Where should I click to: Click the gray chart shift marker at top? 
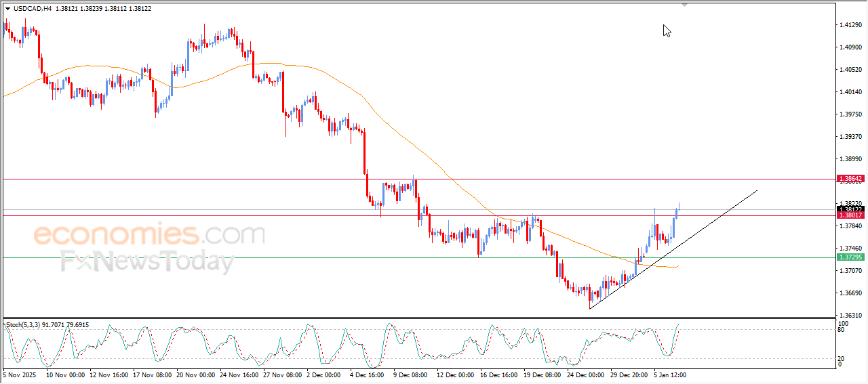coord(684,4)
